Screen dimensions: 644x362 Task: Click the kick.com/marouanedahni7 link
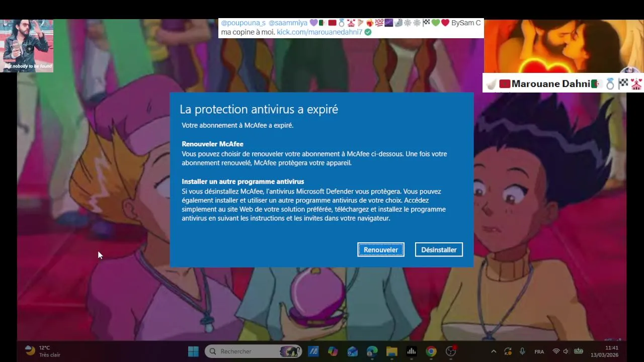[319, 32]
